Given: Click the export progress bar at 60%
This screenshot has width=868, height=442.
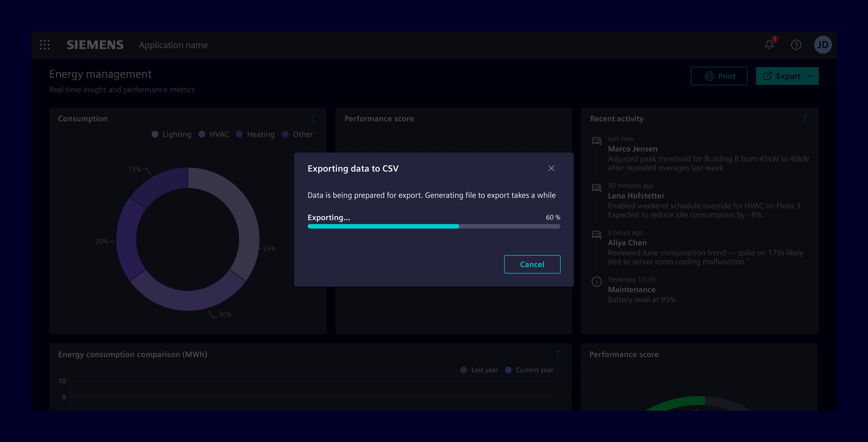Looking at the screenshot, I should coord(433,226).
